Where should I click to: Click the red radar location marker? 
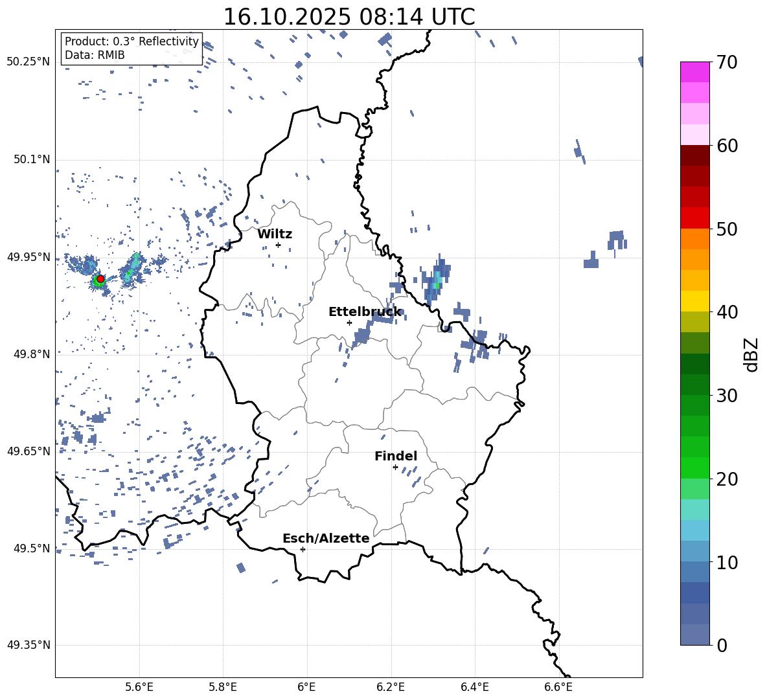pos(100,279)
